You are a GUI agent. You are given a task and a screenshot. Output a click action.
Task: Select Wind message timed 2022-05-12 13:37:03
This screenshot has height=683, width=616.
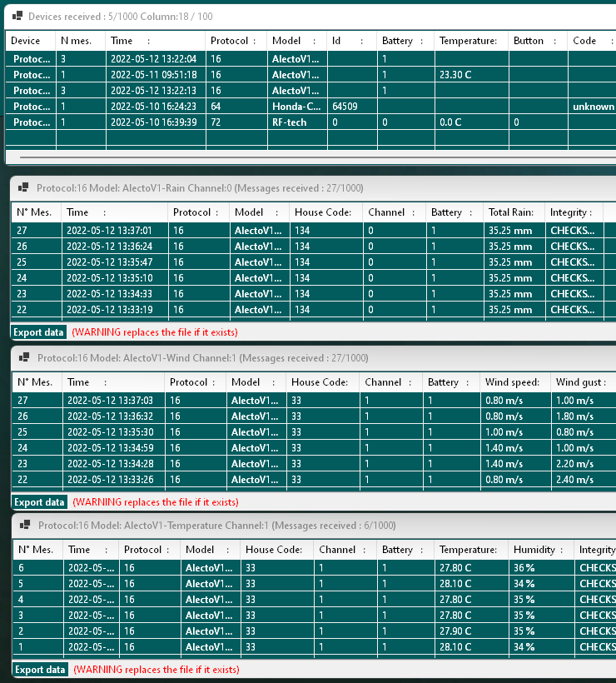(x=314, y=401)
